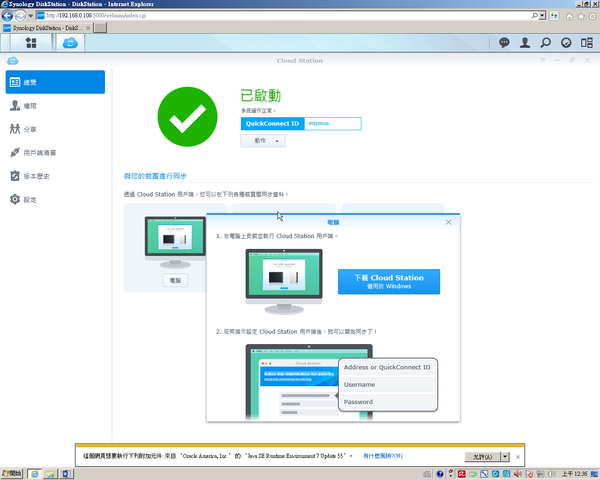Close the Synology DiskStation browser tab

(x=88, y=28)
